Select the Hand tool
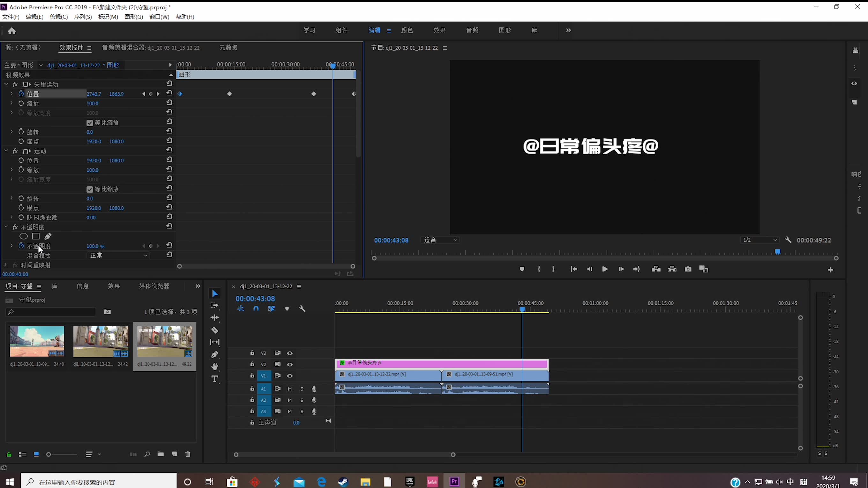 (215, 367)
